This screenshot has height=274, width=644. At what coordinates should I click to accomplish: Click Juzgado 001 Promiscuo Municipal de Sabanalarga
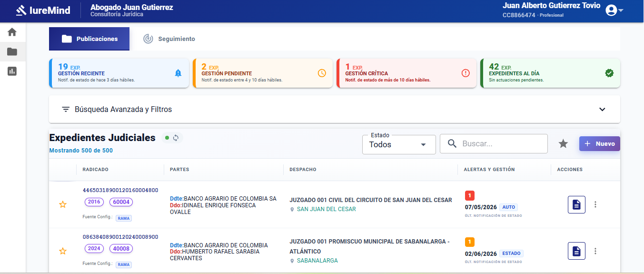click(x=369, y=246)
